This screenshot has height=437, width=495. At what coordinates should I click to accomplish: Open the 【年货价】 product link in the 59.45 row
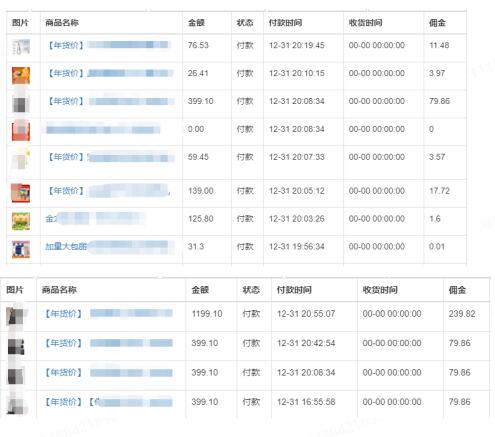click(110, 157)
